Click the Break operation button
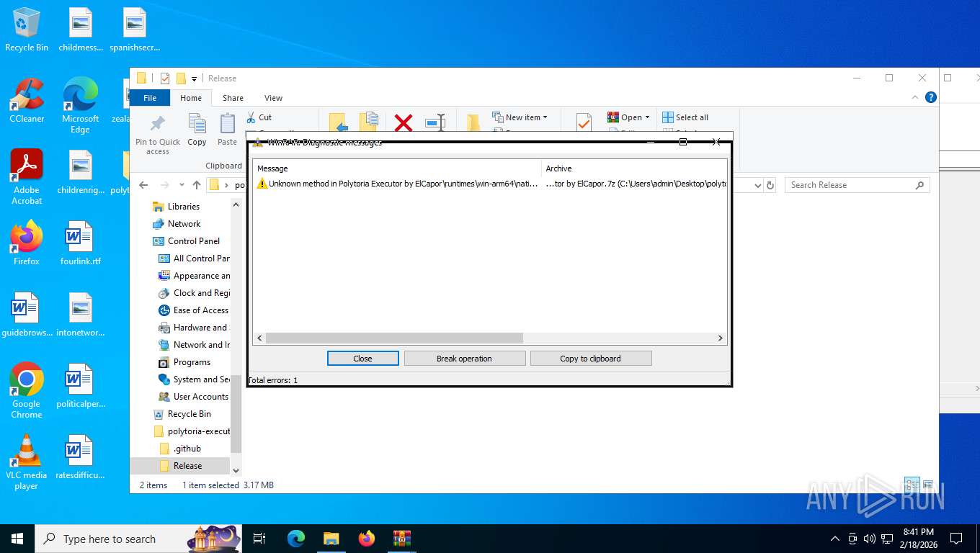 click(464, 359)
